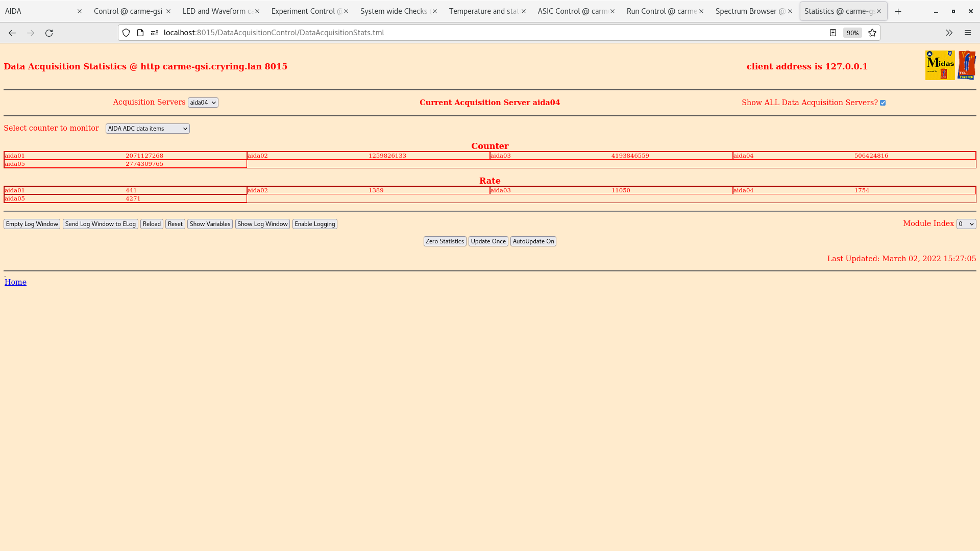Click the back arrow navigation icon
Screen dimensions: 980x551
pyautogui.click(x=12, y=33)
